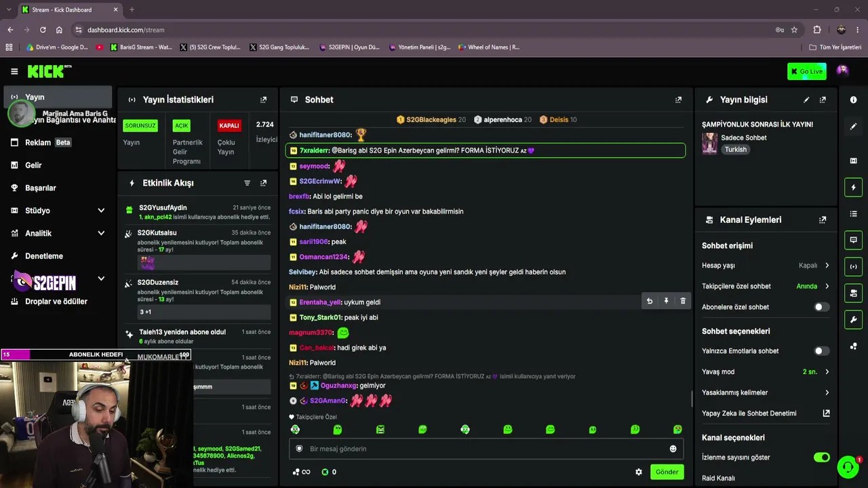
Task: Open Tüm Yer İşaretleri bookmarks folder
Action: 835,47
